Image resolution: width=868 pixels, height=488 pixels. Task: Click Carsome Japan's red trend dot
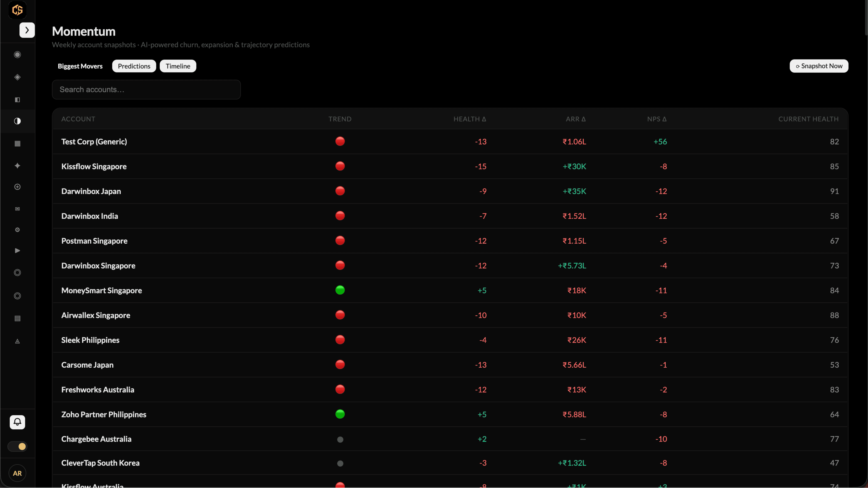(340, 365)
